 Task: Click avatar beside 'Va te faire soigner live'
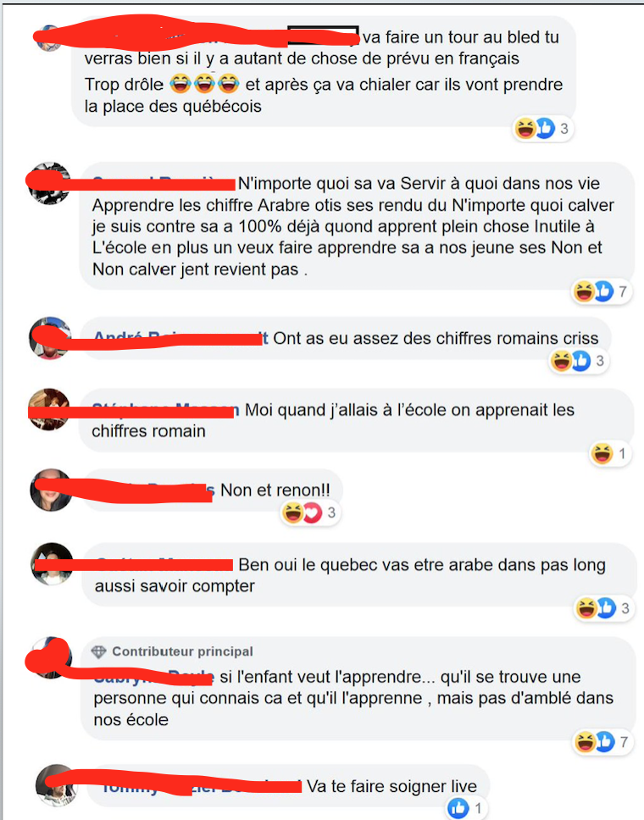[x=57, y=785]
